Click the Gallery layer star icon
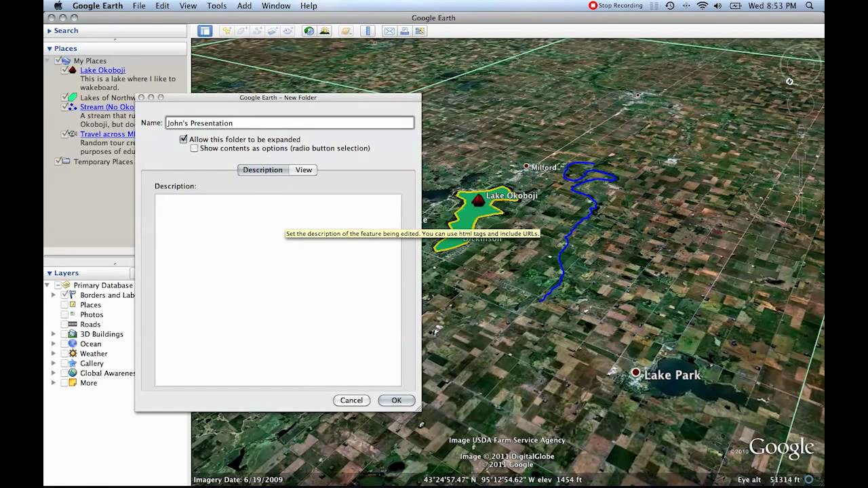This screenshot has width=868, height=488. [x=72, y=363]
